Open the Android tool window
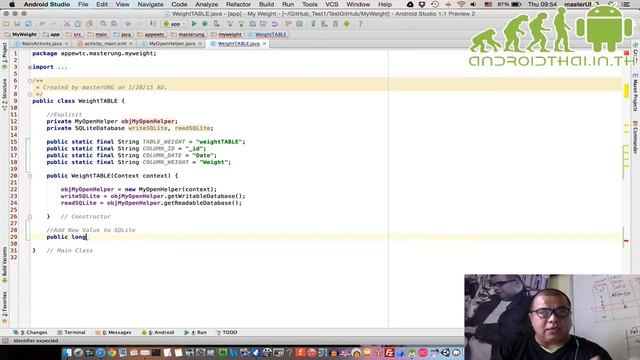The height and width of the screenshot is (360, 640). (x=158, y=333)
